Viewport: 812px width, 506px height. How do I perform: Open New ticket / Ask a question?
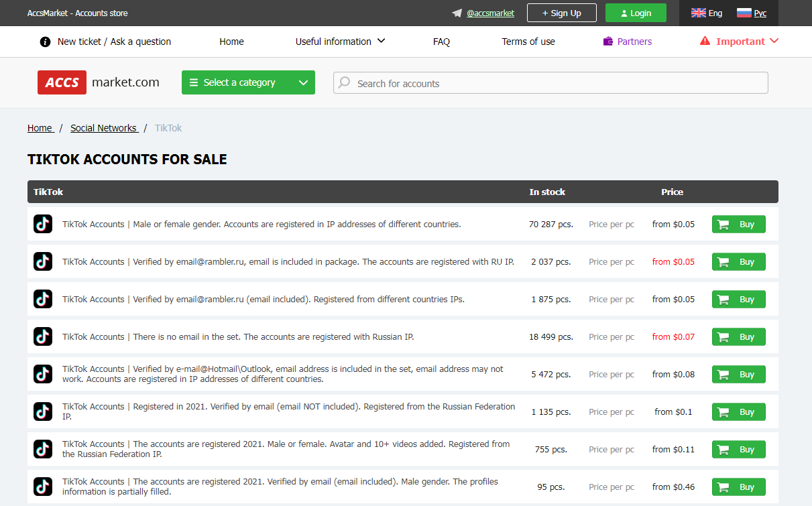(x=105, y=42)
